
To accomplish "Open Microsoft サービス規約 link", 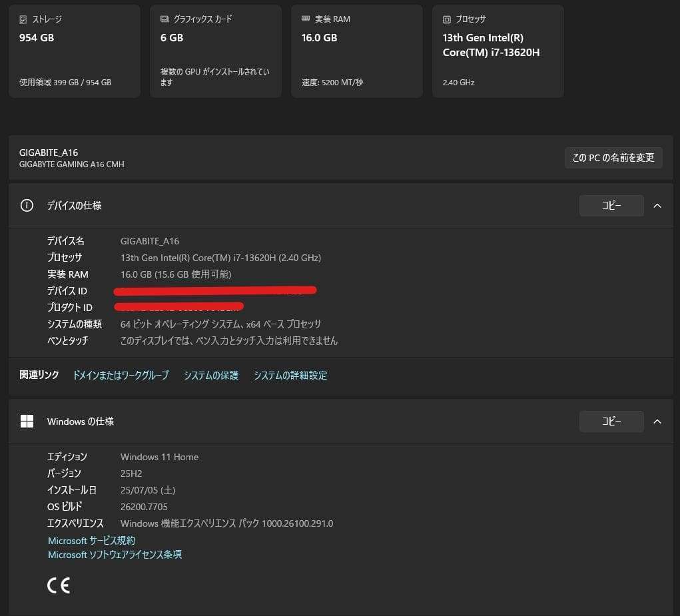I will [x=91, y=541].
